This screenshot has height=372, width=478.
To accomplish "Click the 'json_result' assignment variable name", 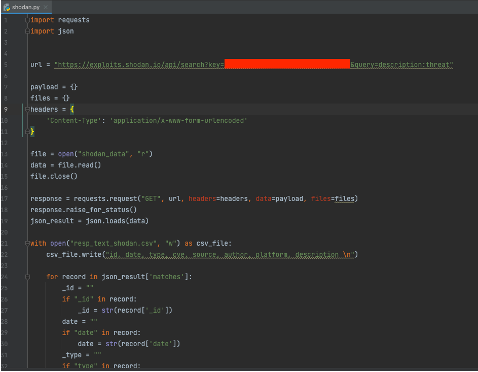I will (x=52, y=221).
